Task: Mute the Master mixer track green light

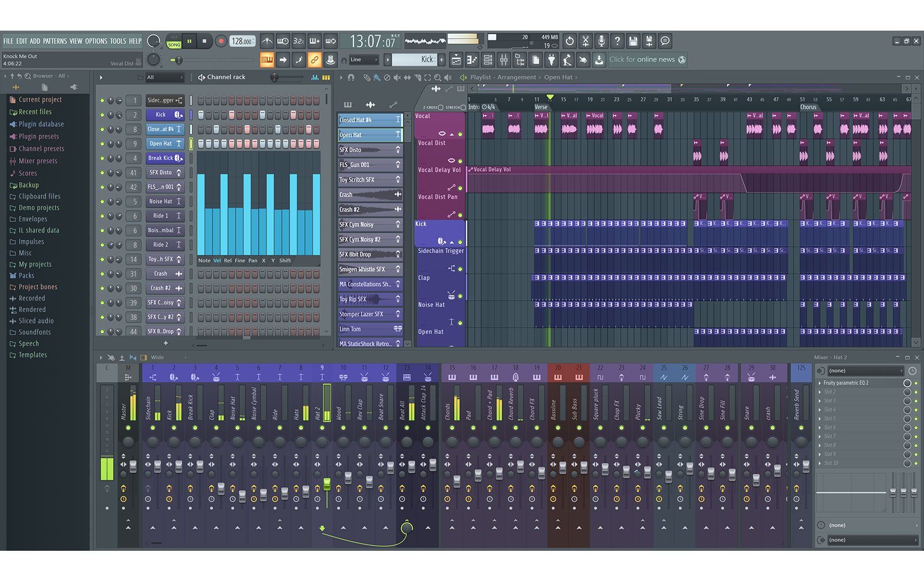Action: click(128, 428)
